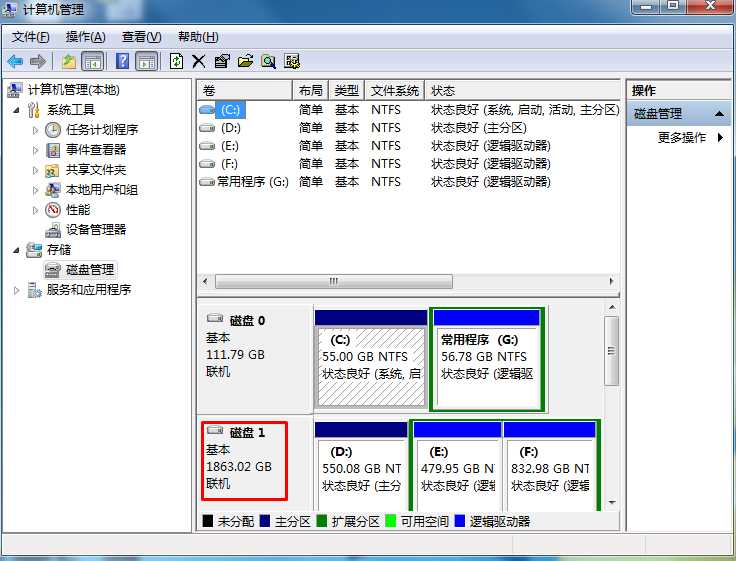The height and width of the screenshot is (561, 736).
Task: Click the Up one level folder icon
Action: (69, 61)
